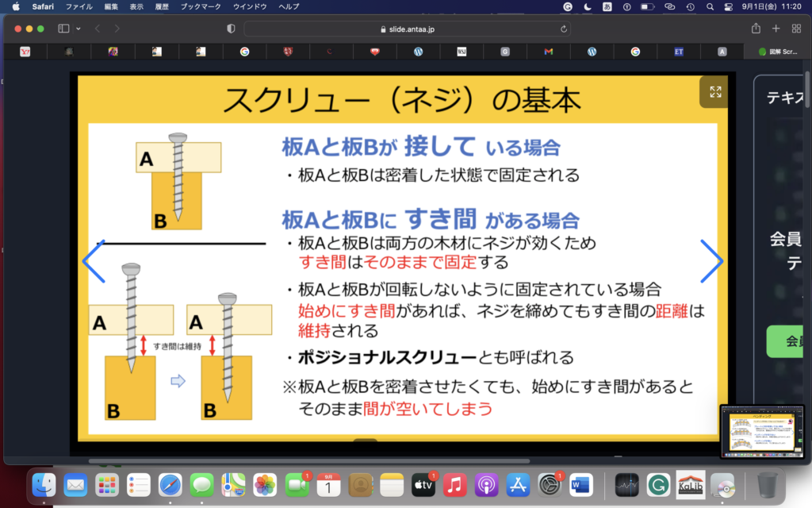The image size is (812, 508).
Task: Enter fullscreen mode for the slide viewer
Action: (x=714, y=92)
